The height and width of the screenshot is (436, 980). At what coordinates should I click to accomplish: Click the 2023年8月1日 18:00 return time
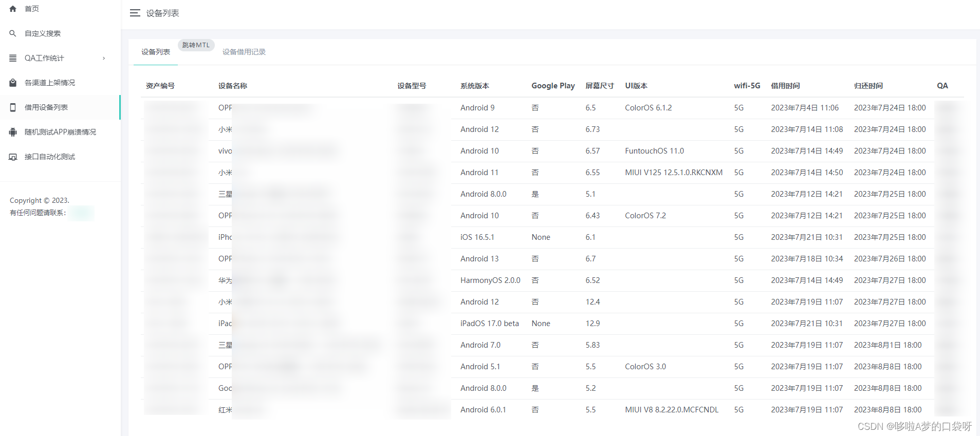tap(888, 345)
